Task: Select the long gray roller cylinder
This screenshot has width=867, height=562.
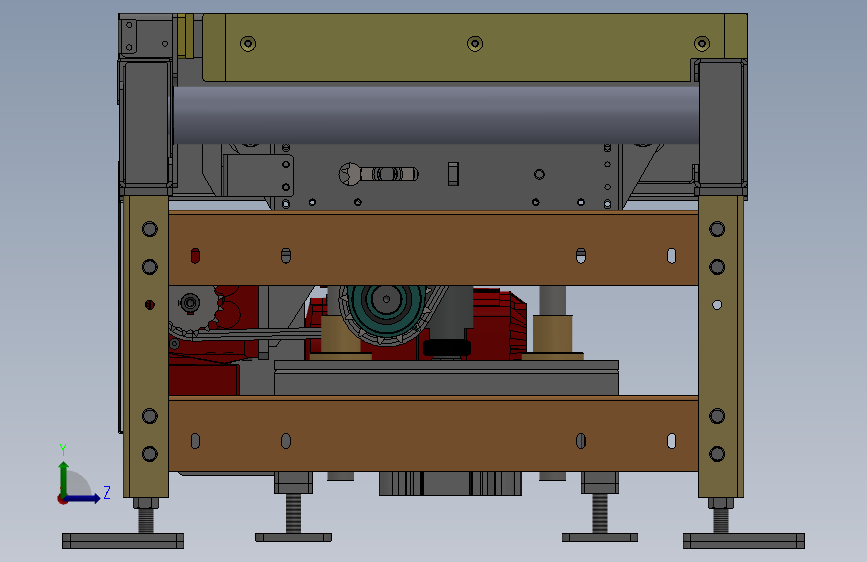Action: 436,115
